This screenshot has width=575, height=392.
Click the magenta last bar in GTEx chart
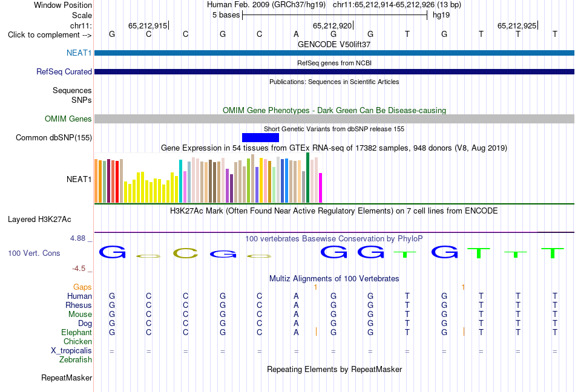(321, 188)
